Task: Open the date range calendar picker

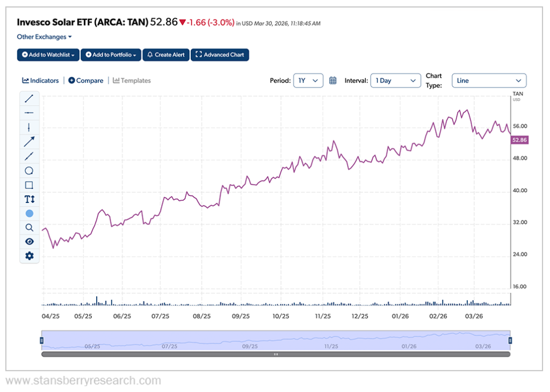Action: 332,79
